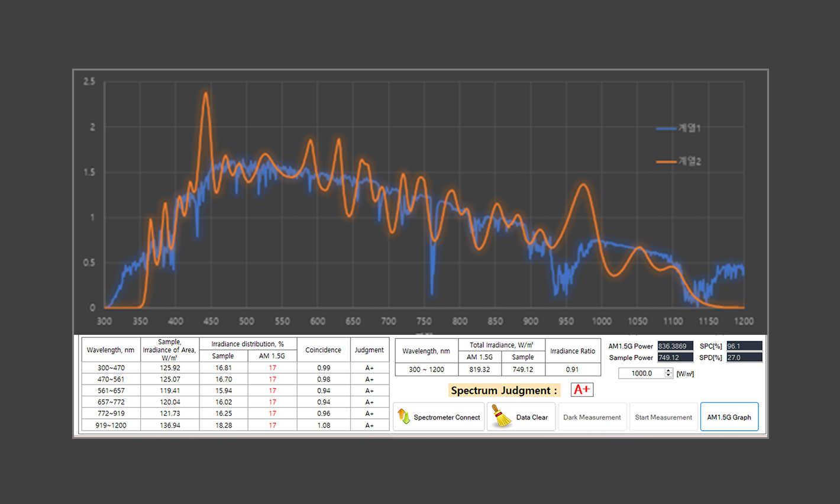
Task: Click the orange 계열2 legend entry
Action: 679,161
